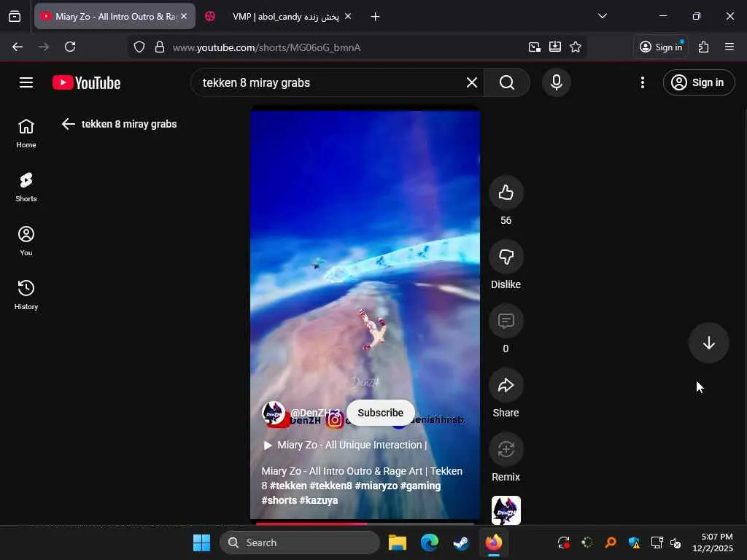Open Firefox View at tab bar start
747x560 pixels.
pyautogui.click(x=15, y=16)
